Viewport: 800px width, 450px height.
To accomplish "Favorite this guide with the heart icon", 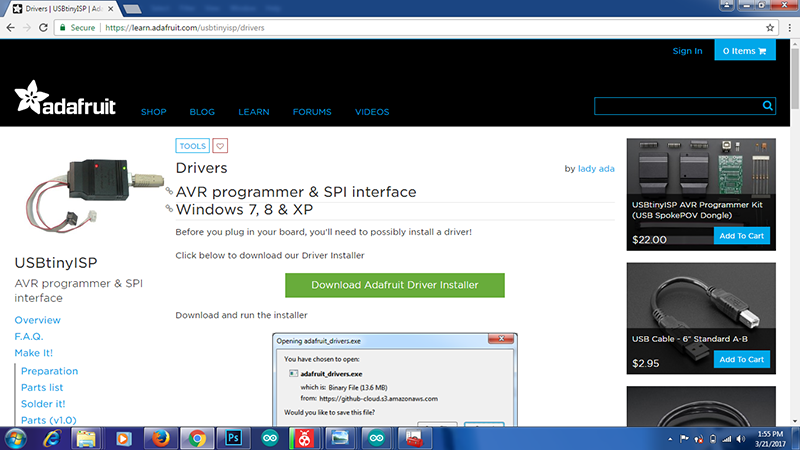I will 220,146.
